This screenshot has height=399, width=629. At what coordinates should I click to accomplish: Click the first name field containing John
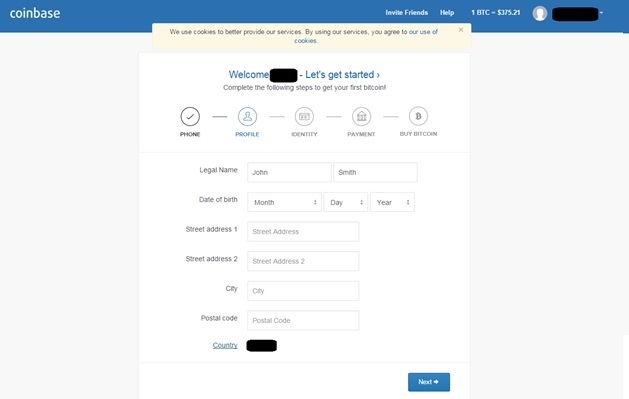click(x=289, y=172)
